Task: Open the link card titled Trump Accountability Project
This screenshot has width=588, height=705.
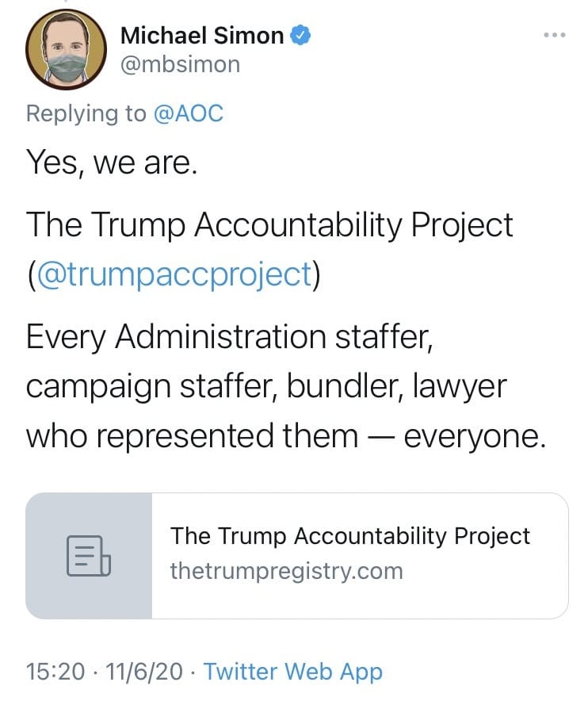Action: (x=349, y=536)
